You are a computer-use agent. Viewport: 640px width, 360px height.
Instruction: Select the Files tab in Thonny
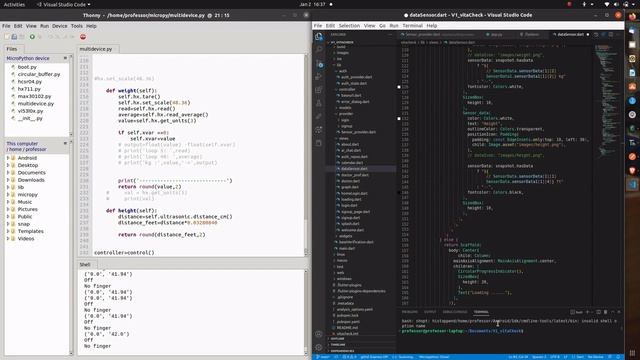coord(12,49)
